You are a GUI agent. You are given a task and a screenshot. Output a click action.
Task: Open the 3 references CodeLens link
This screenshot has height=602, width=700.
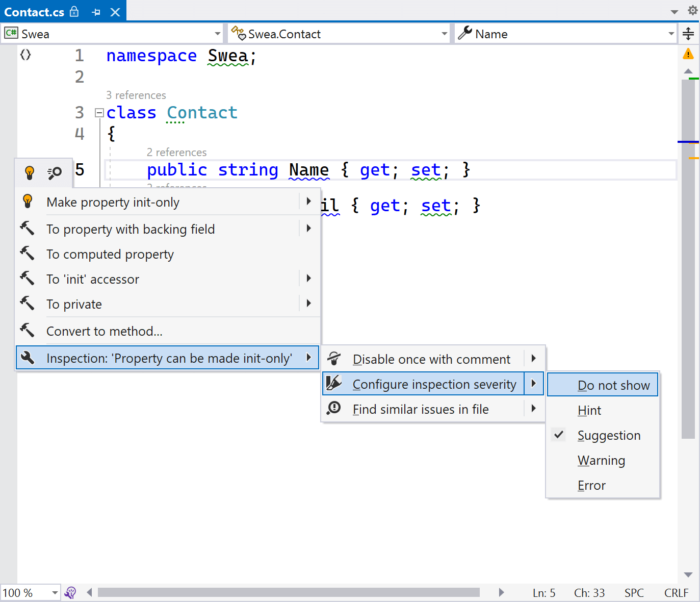click(136, 95)
